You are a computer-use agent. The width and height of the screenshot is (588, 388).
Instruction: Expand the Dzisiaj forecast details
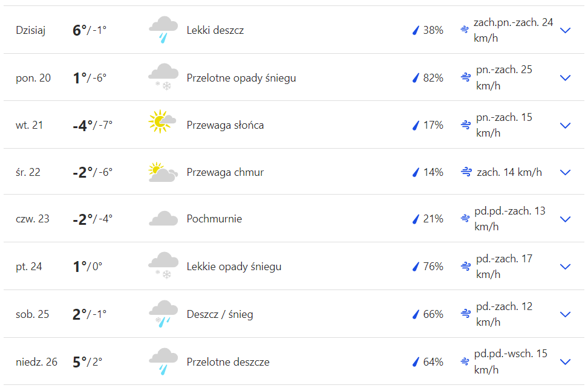coord(566,30)
